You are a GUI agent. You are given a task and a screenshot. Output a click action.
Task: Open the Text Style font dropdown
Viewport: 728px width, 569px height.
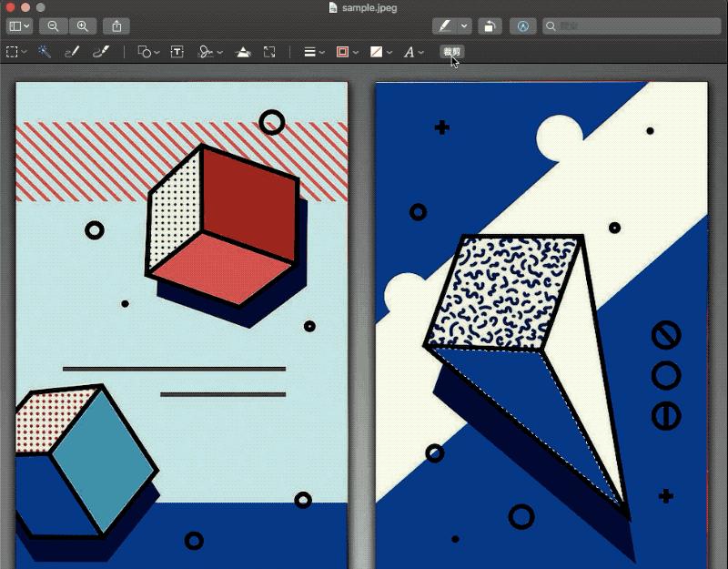point(413,52)
